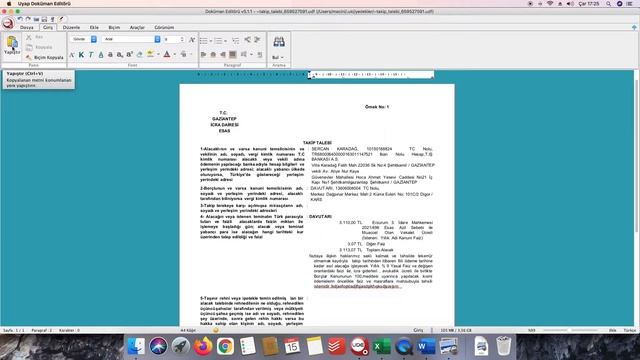
Task: Expand line spacing dropdown arrow
Action: coord(251,54)
